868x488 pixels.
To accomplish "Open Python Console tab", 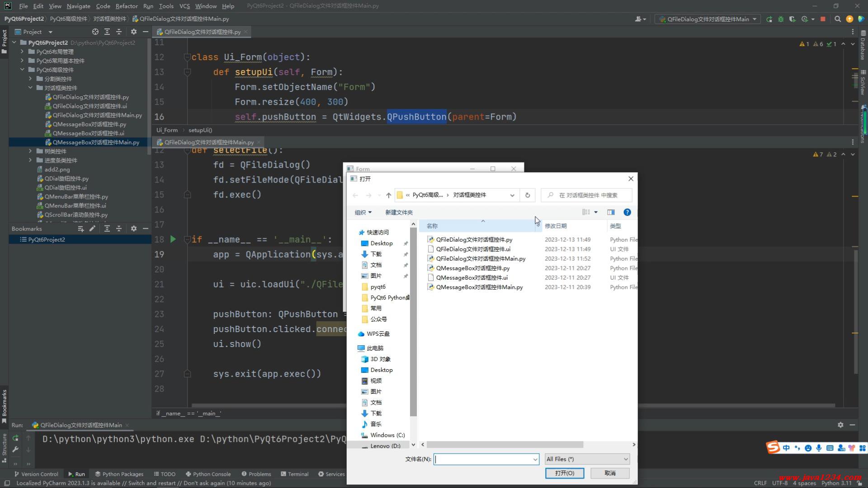I will pyautogui.click(x=208, y=474).
